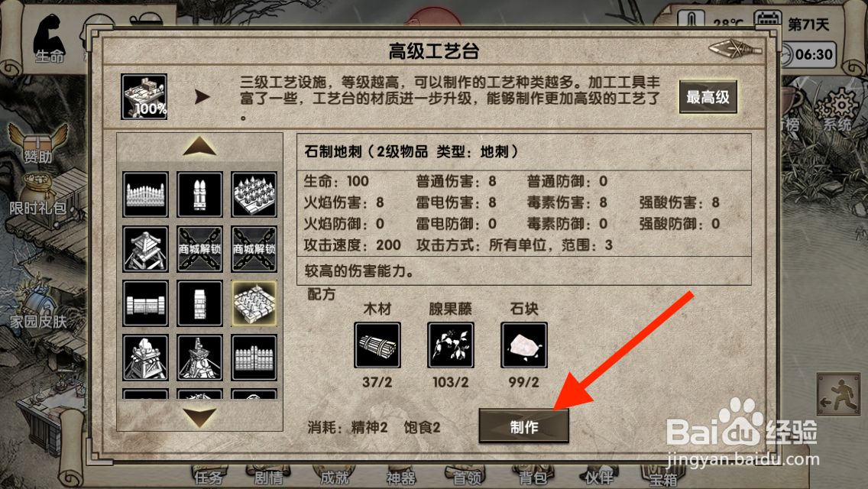Open the 背包 backpack tab
The width and height of the screenshot is (868, 489).
(x=532, y=478)
